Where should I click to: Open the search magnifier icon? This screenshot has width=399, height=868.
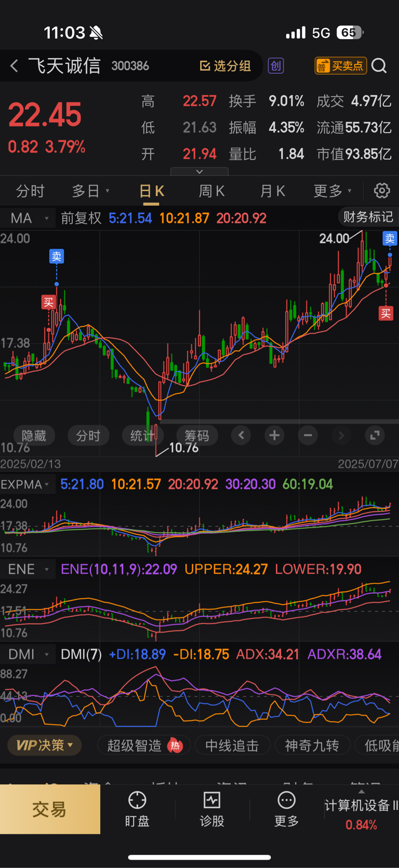coord(379,66)
